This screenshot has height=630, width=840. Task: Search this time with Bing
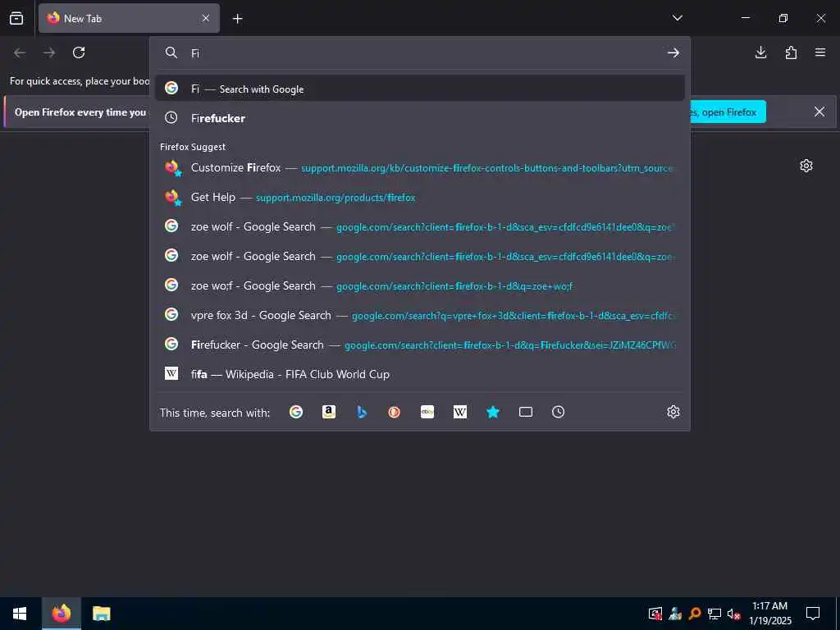362,412
